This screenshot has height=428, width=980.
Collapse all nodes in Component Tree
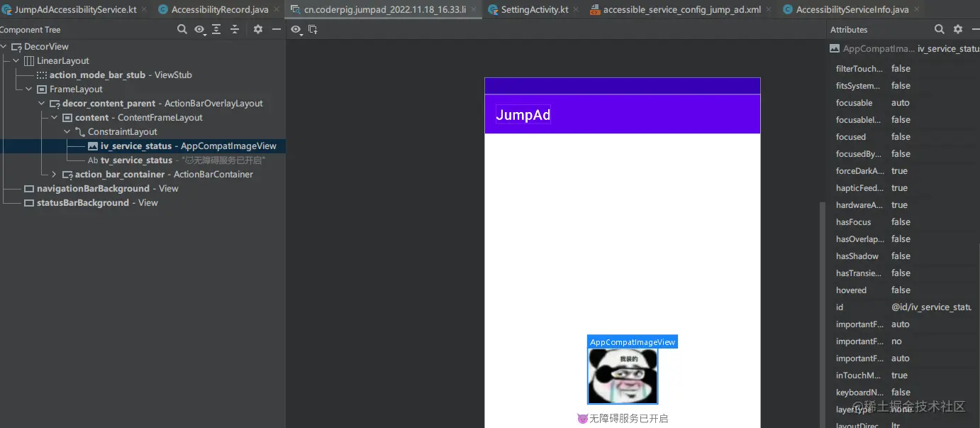[235, 29]
